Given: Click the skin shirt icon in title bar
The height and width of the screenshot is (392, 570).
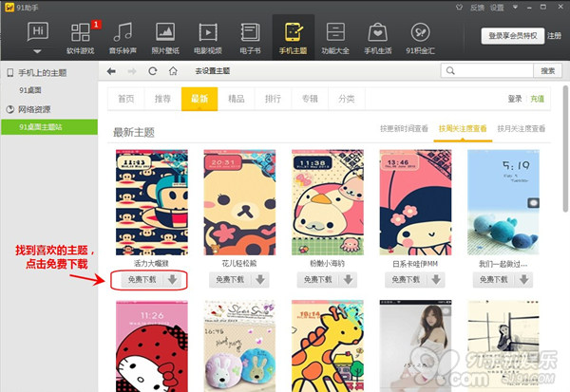Looking at the screenshot, I should click(x=459, y=7).
